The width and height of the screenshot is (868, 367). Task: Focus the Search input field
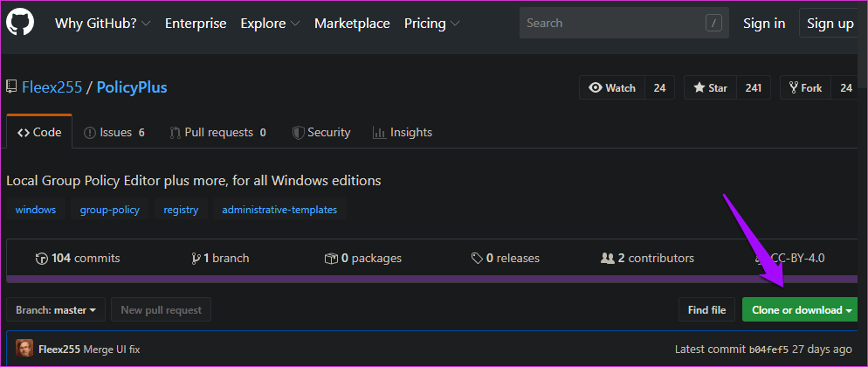click(x=611, y=24)
